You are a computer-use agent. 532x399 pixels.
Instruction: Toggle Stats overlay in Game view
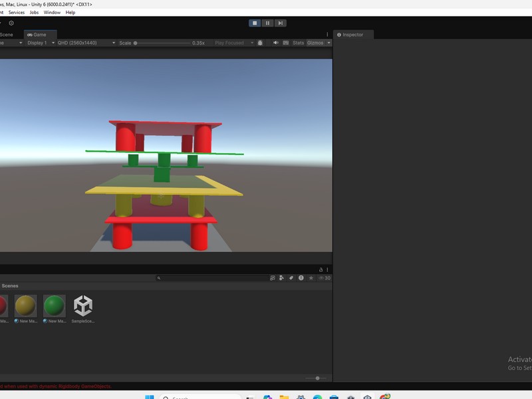pos(298,43)
